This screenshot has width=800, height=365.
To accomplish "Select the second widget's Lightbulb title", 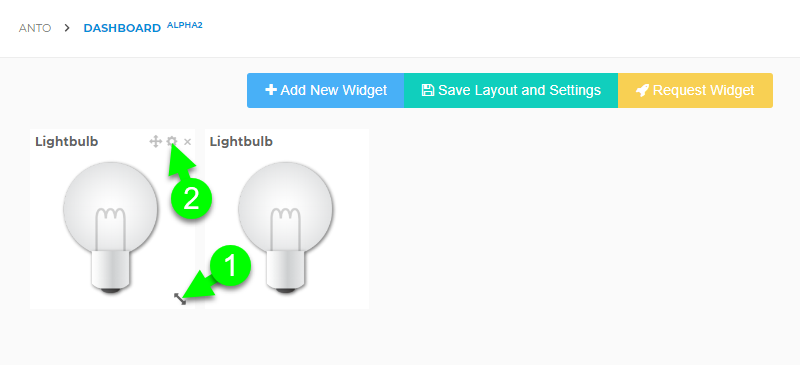I will (241, 141).
